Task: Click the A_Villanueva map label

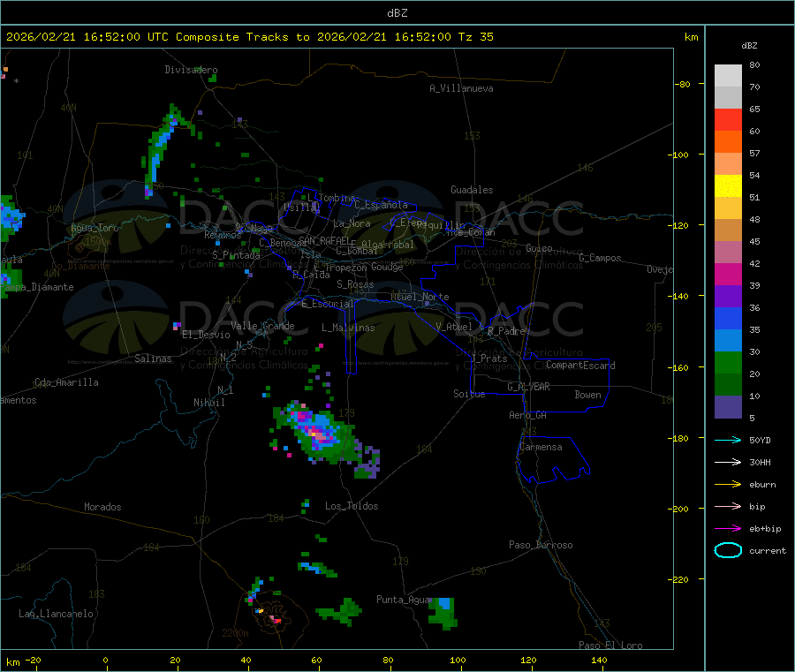Action: coord(461,88)
